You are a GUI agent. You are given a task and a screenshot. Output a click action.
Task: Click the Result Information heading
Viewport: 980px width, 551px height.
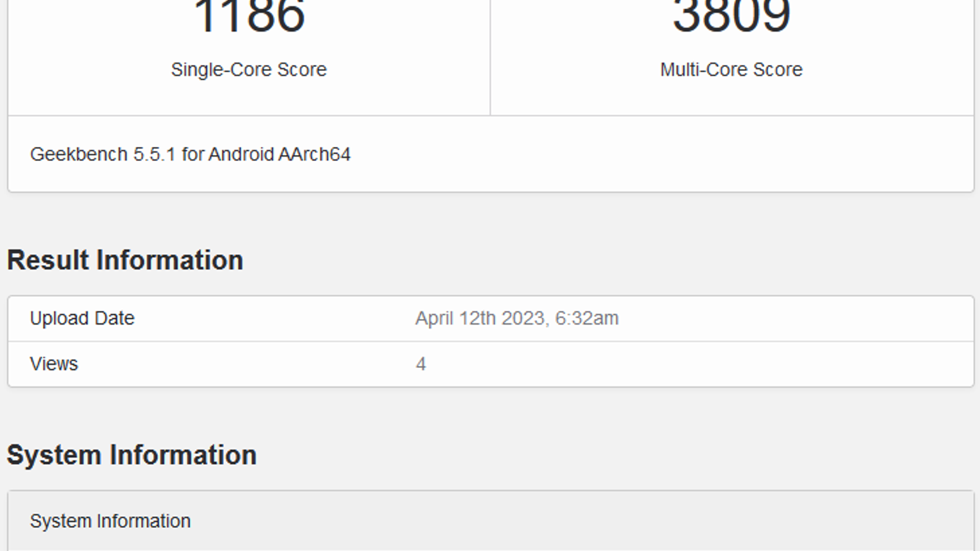pyautogui.click(x=125, y=260)
